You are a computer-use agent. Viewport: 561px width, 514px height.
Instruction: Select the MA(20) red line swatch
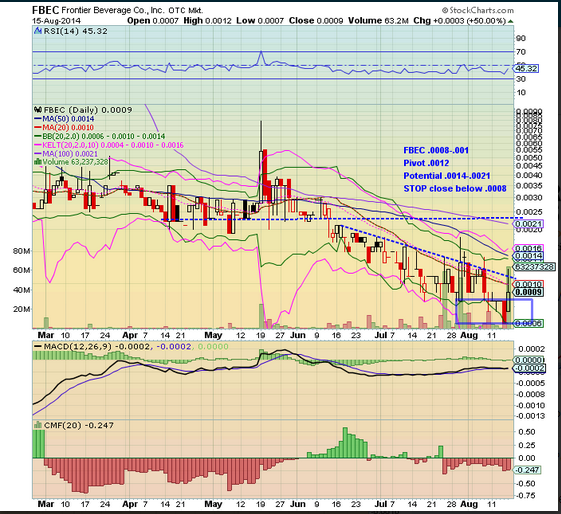coord(38,127)
